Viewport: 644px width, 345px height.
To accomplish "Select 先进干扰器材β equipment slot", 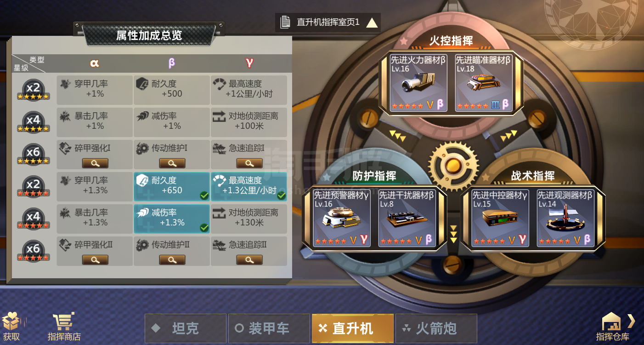I will [x=407, y=218].
